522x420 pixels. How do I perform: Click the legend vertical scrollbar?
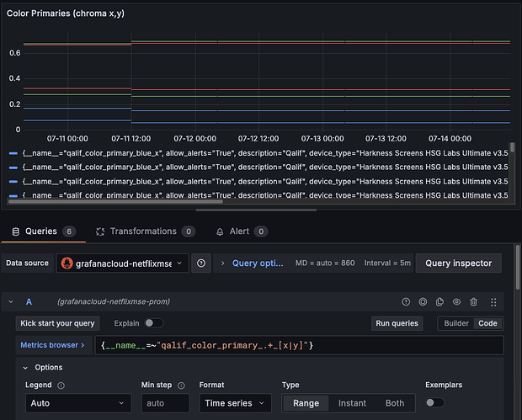click(x=513, y=147)
